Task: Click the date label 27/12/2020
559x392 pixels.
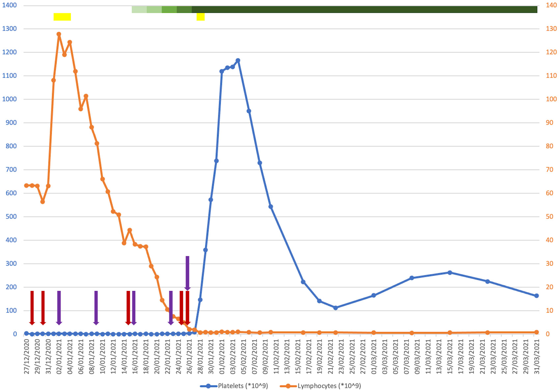Action: [27, 357]
